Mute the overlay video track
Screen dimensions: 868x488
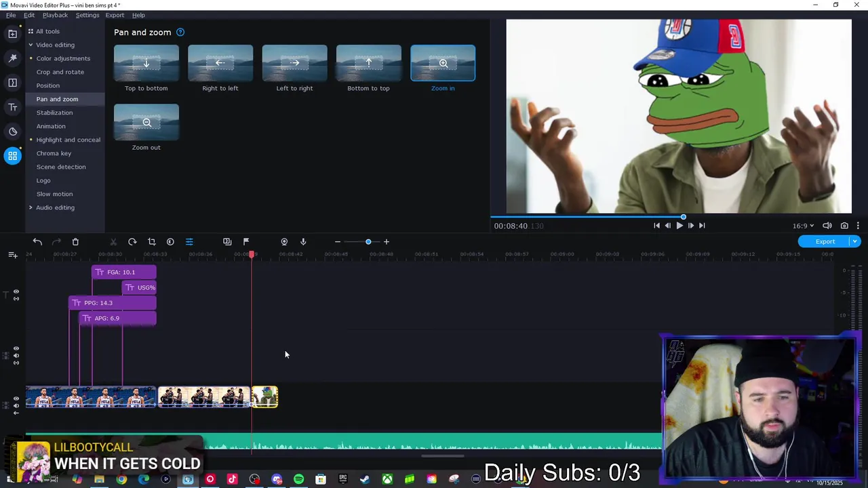click(16, 355)
